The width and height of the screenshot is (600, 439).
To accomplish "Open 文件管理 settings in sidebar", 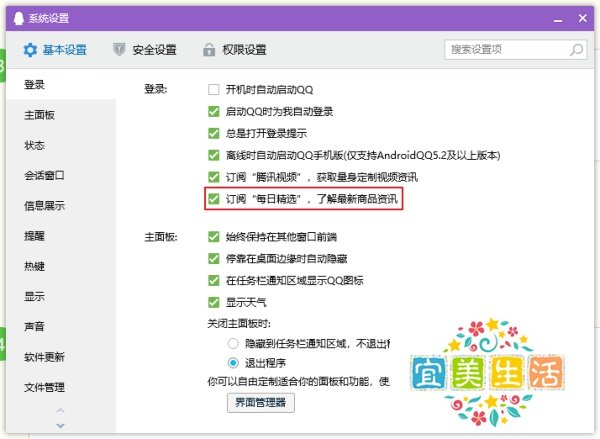I will [61, 387].
